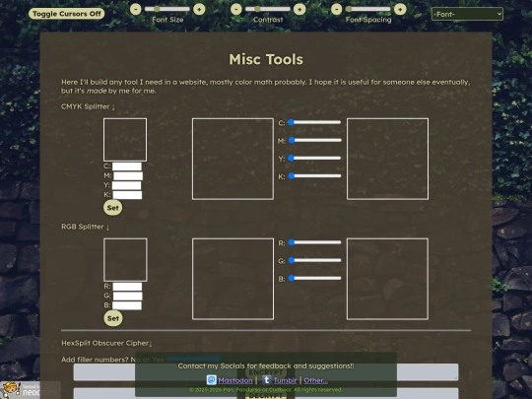Click the Set button under RGB inputs
Image resolution: width=532 pixels, height=399 pixels.
113,318
